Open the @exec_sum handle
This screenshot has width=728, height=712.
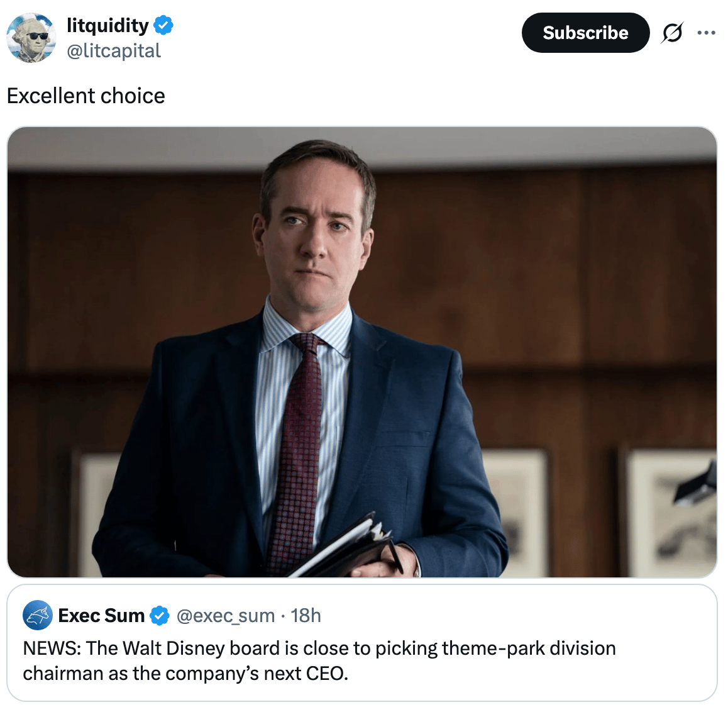[226, 615]
